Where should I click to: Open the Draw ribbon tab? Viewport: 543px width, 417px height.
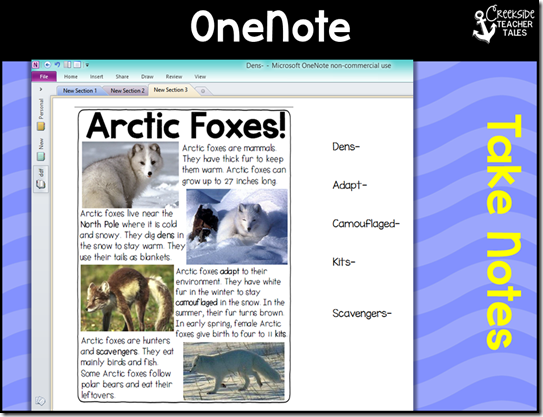click(x=147, y=77)
